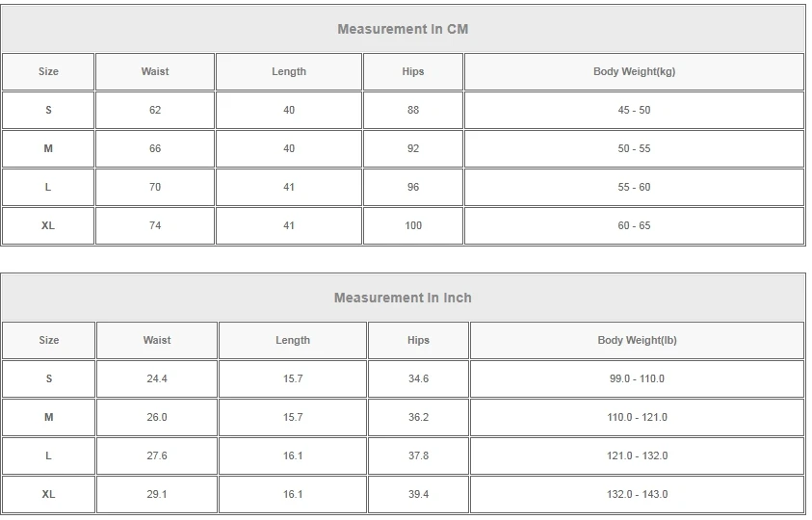Select the "Body Weight(lb)" column header
This screenshot has width=812, height=520.
point(637,340)
